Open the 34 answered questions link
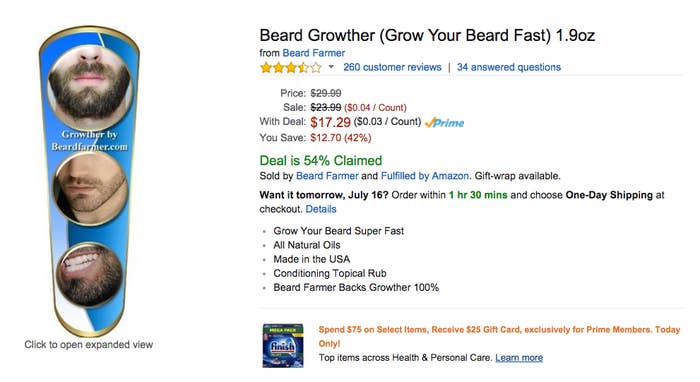The height and width of the screenshot is (382, 700). click(x=508, y=67)
